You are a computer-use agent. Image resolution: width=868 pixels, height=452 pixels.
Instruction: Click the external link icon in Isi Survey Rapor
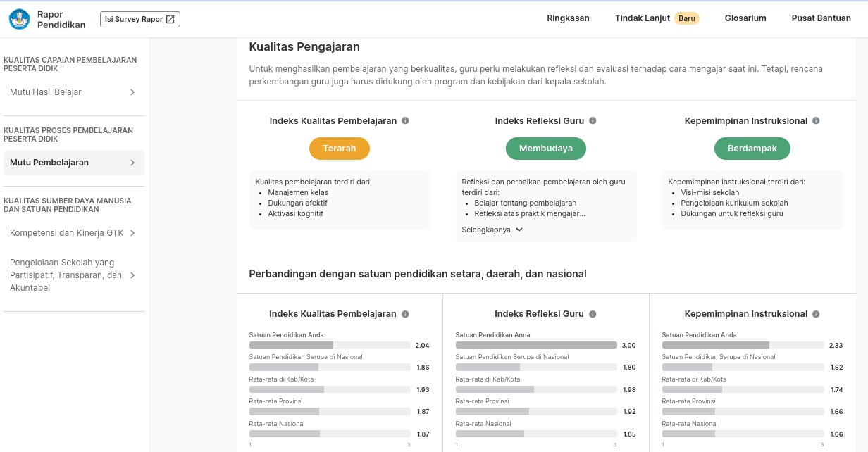tap(170, 20)
